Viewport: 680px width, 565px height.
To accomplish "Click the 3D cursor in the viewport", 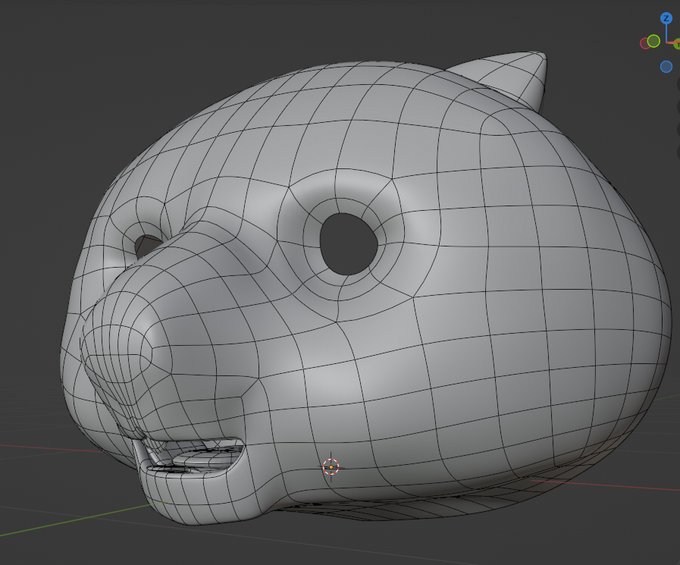I will coord(331,467).
